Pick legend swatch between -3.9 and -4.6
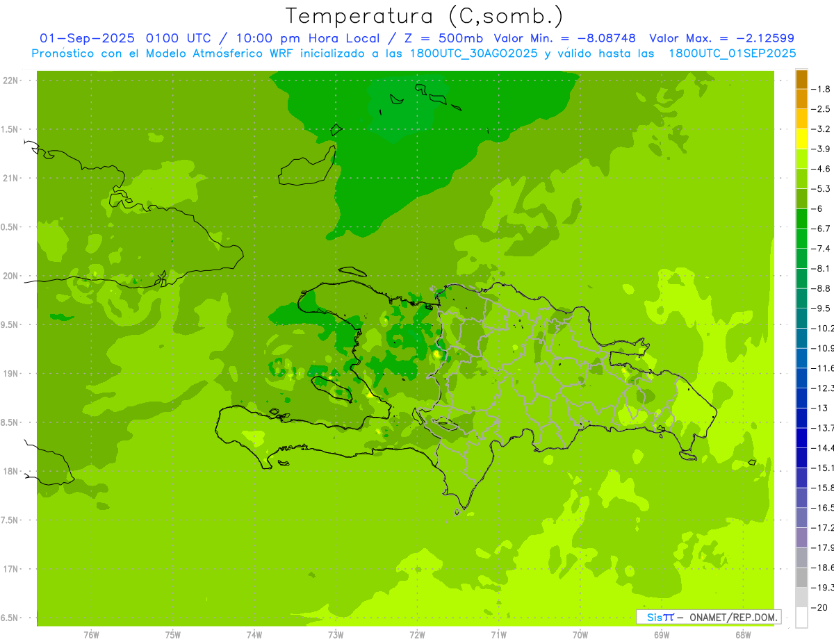The width and height of the screenshot is (834, 644). 801,159
